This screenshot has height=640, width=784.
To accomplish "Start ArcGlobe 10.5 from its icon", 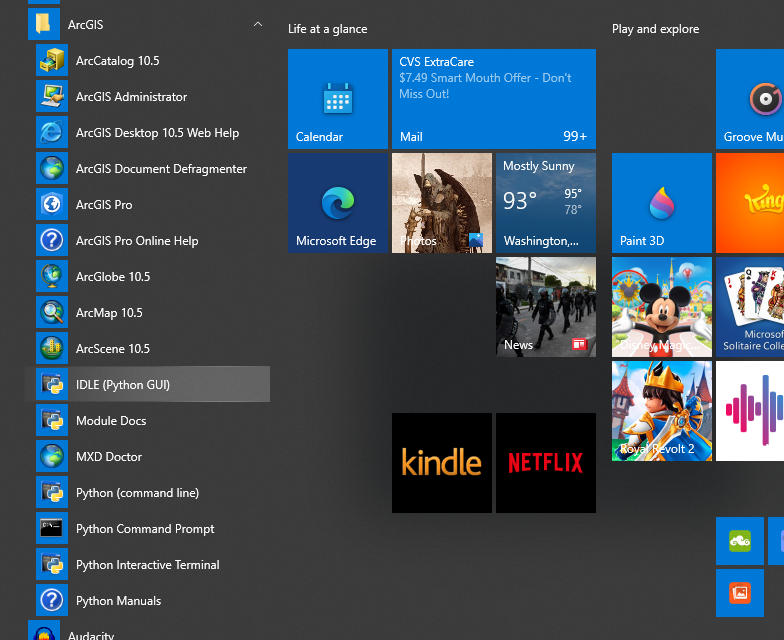I will (x=52, y=276).
